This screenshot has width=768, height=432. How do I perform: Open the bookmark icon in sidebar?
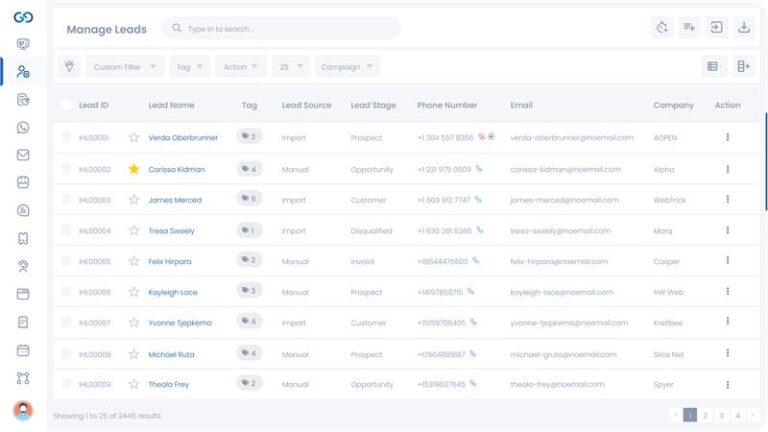coord(23,239)
